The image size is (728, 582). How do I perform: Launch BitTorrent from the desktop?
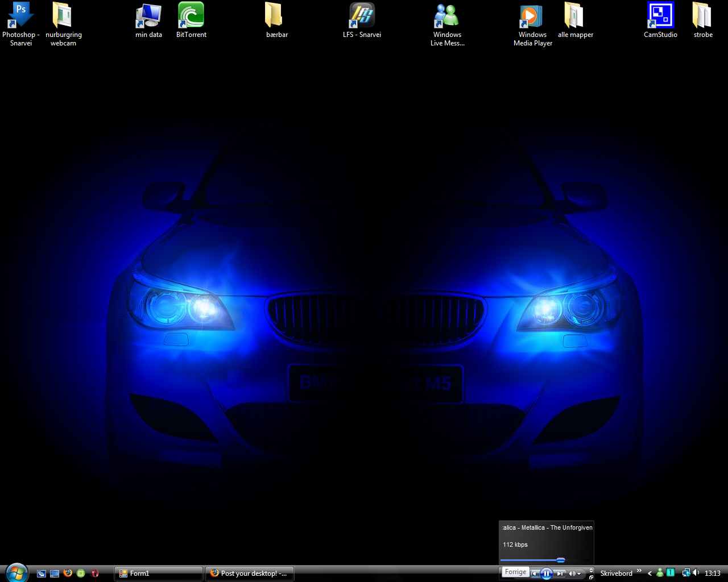click(191, 20)
